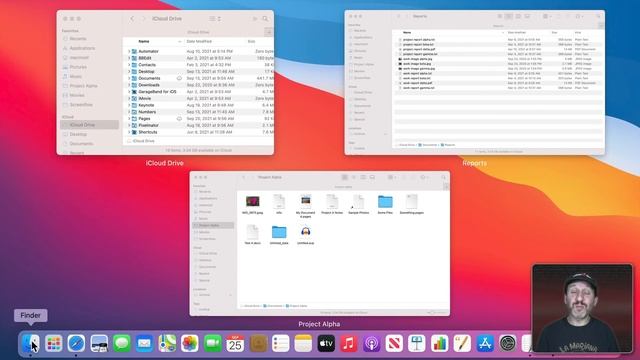Launch the Pages app from the Dock

click(462, 343)
